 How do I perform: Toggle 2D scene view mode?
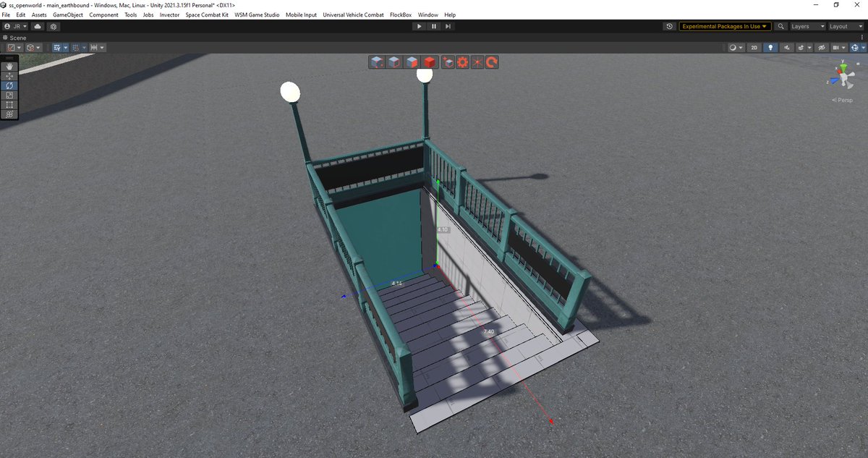click(x=754, y=47)
